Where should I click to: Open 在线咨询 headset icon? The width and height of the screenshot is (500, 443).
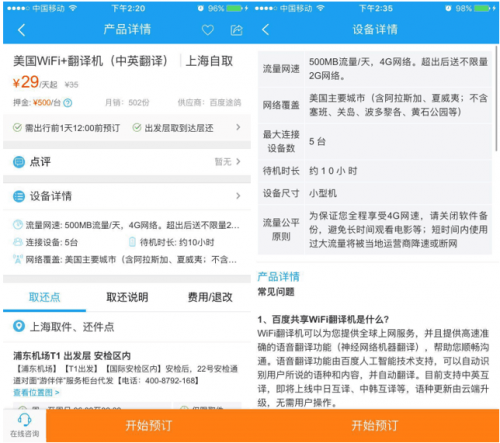(x=24, y=419)
